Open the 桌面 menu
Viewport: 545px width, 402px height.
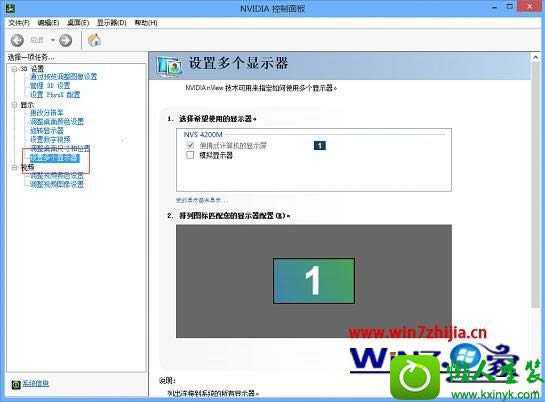(78, 23)
